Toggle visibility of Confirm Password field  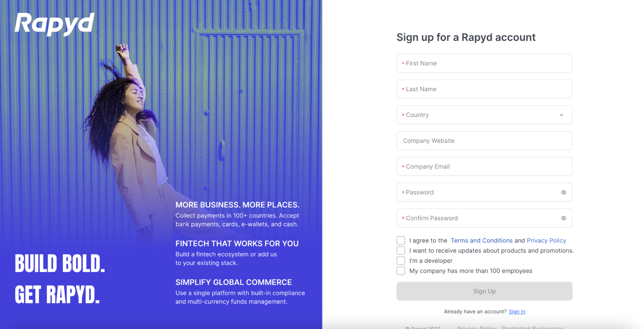click(x=563, y=218)
